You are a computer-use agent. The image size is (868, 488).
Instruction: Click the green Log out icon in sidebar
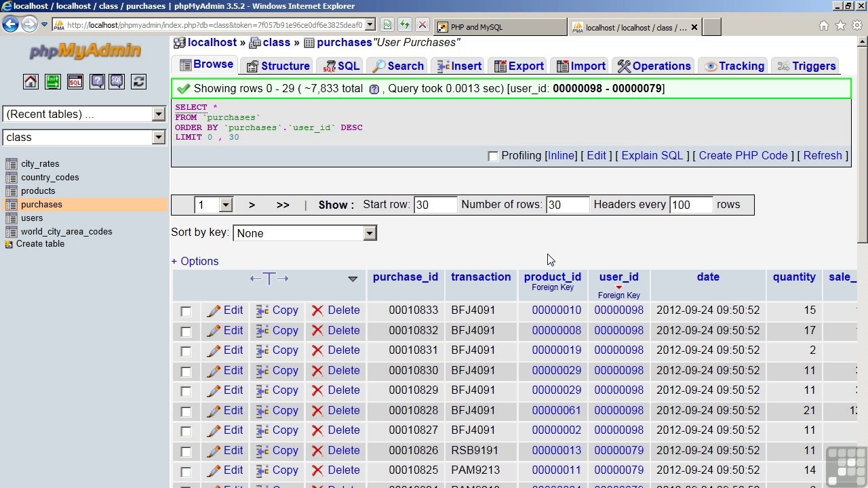[x=53, y=82]
